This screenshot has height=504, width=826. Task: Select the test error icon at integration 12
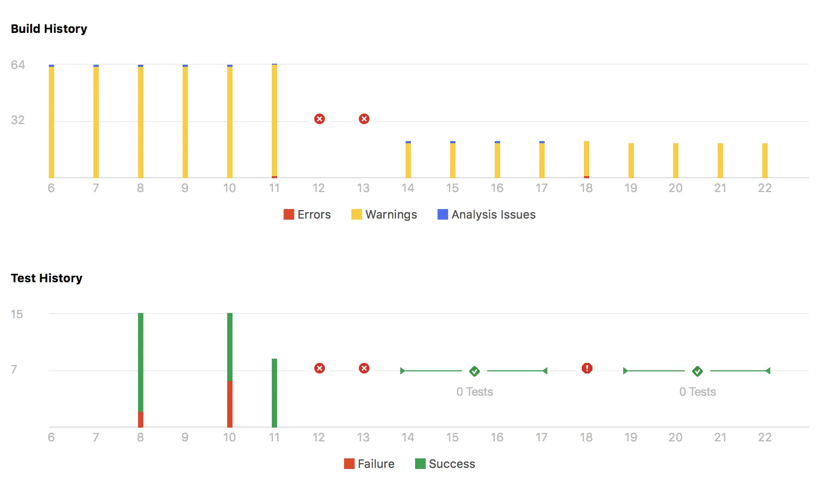point(320,368)
